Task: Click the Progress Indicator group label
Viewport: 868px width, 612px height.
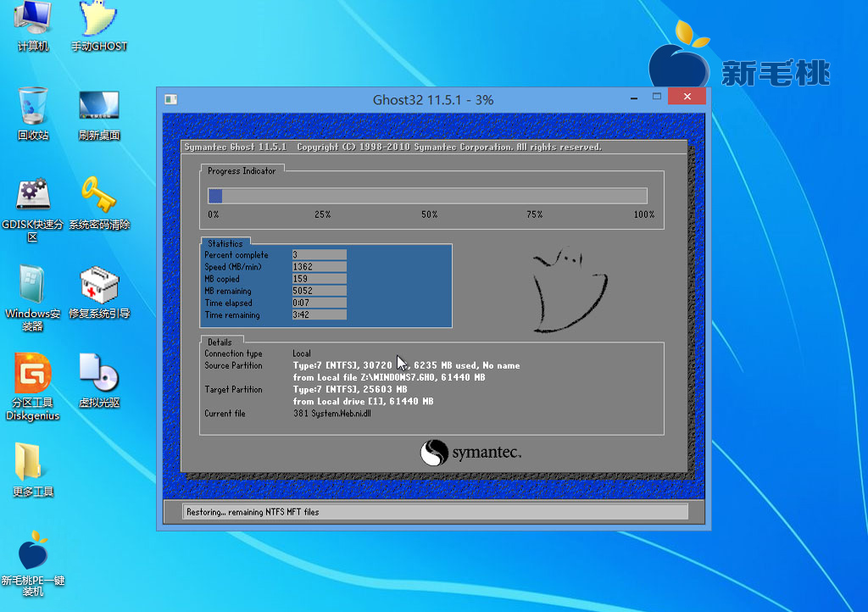Action: [242, 171]
